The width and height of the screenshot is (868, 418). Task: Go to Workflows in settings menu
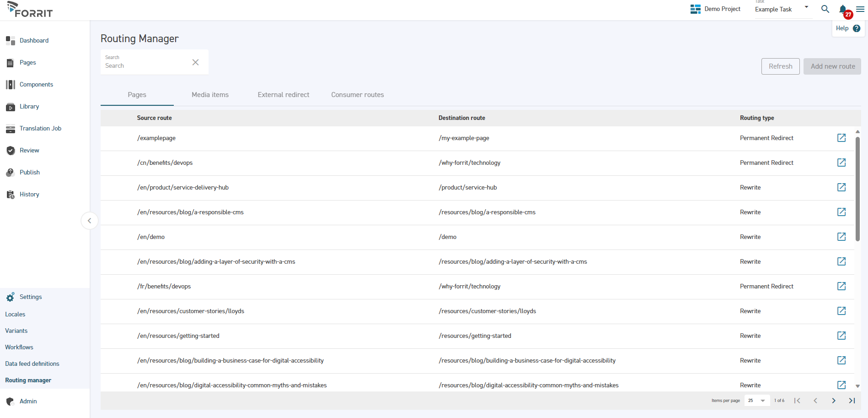pos(19,347)
